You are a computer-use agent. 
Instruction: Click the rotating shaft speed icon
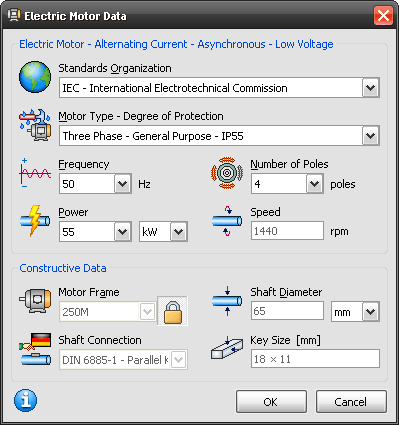tap(227, 221)
